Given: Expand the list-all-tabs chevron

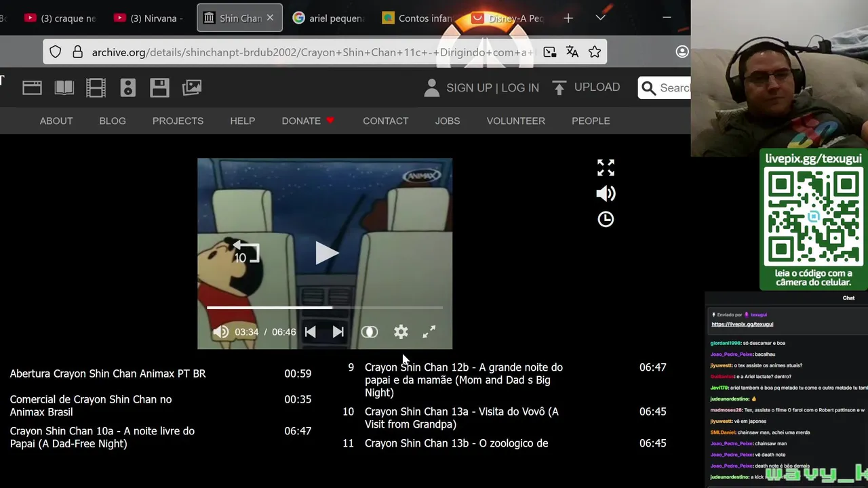Looking at the screenshot, I should coord(600,18).
